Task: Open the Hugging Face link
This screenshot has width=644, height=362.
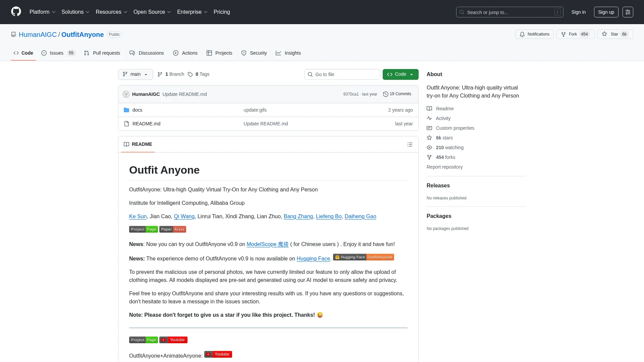Action: coord(313,259)
